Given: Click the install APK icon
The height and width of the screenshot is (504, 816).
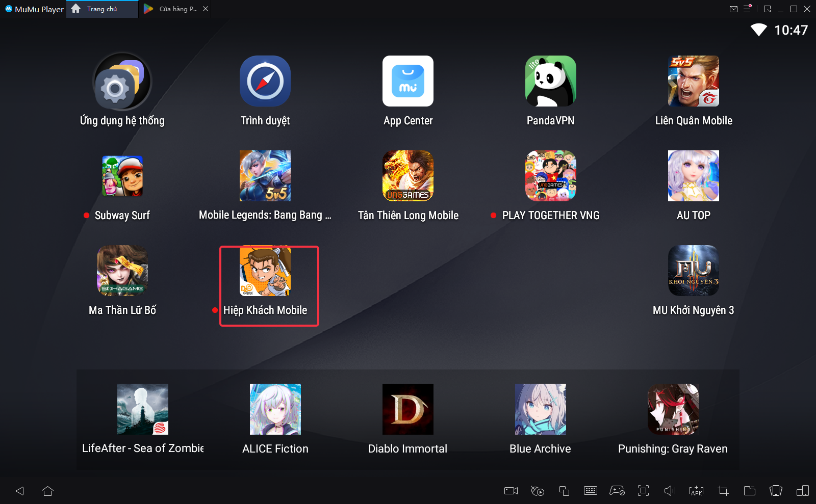Looking at the screenshot, I should [696, 491].
